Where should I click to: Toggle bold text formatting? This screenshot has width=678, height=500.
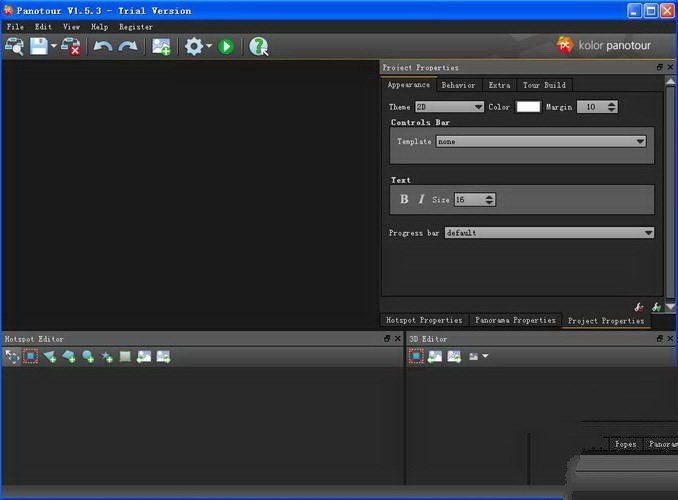tap(404, 199)
